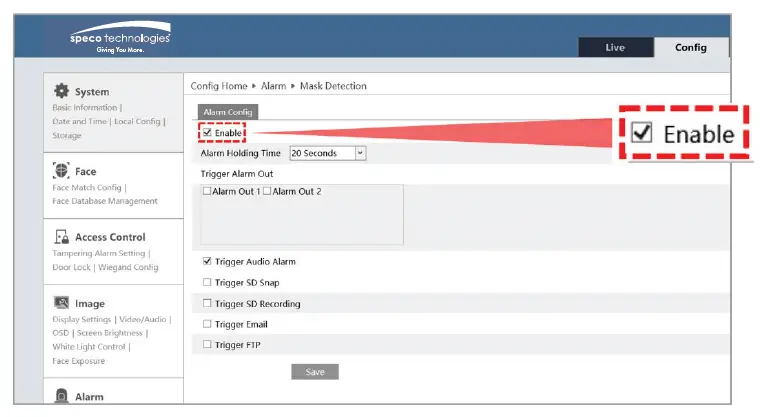Click the Alarm Holding Time label
Image resolution: width=760 pixels, height=417 pixels.
241,153
